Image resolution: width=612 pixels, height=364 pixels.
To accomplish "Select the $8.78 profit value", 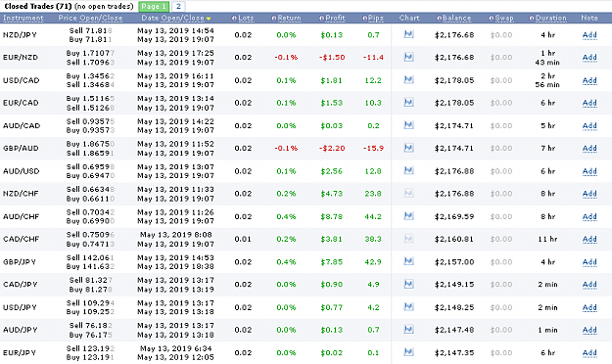I will (x=331, y=216).
